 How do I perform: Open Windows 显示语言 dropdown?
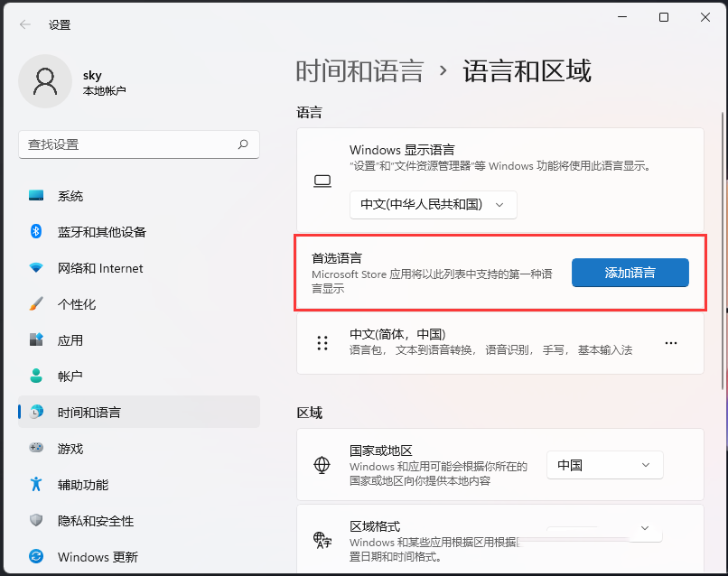(x=433, y=205)
